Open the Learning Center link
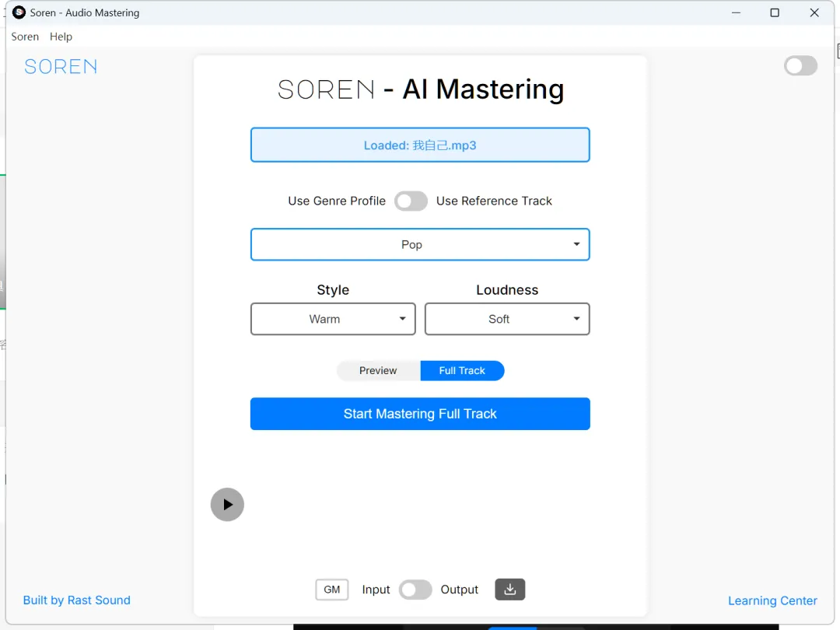Viewport: 840px width, 630px height. (x=772, y=600)
